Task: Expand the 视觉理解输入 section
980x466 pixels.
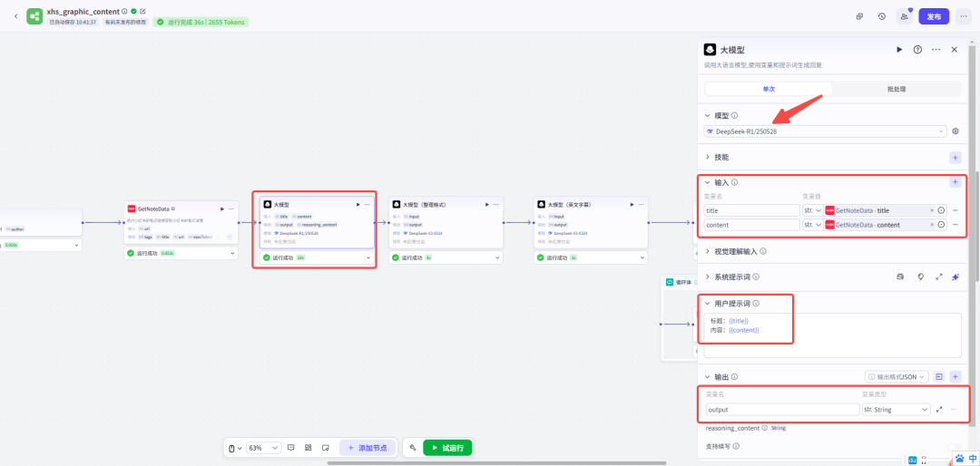Action: point(708,252)
